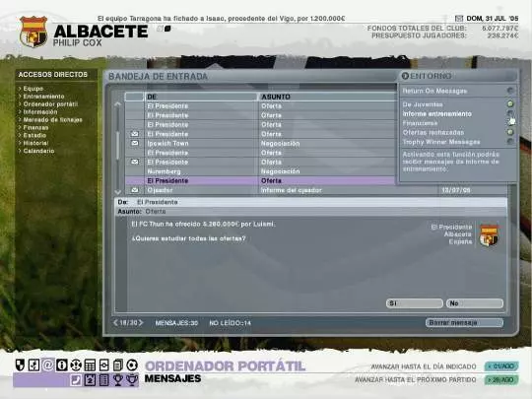Select the highlighted El Presidente Oferta row
532x399 pixels.
(260, 180)
